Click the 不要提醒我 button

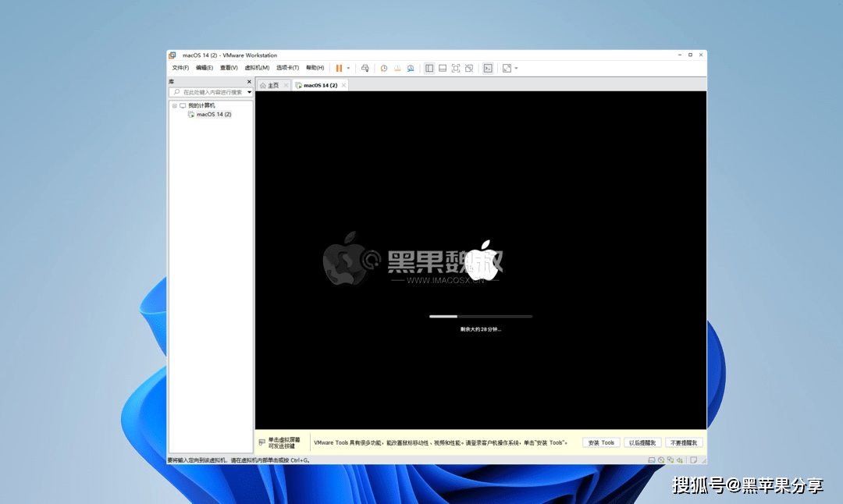(x=684, y=442)
